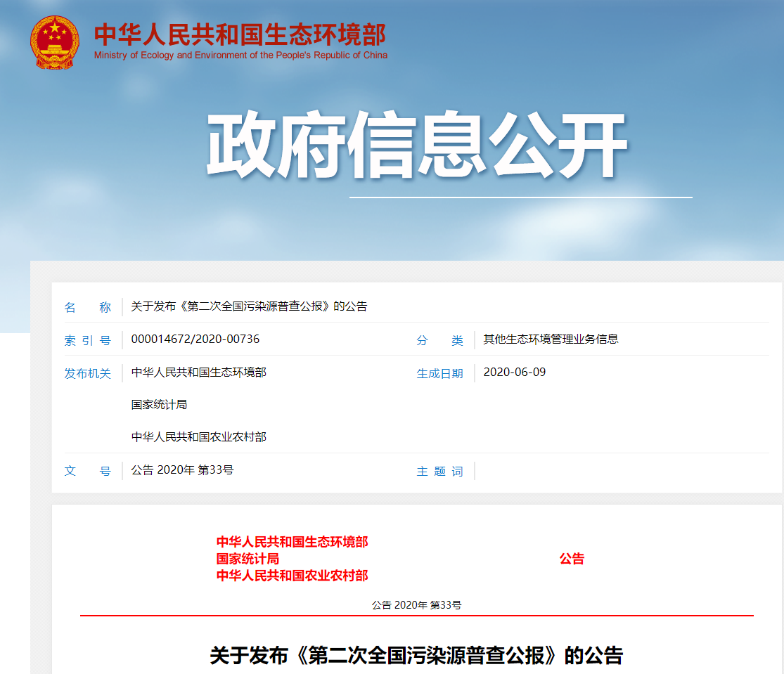Select red heading 中华人民共和国生态环境部 in document
Viewport: 784px width, 674px height.
point(292,542)
